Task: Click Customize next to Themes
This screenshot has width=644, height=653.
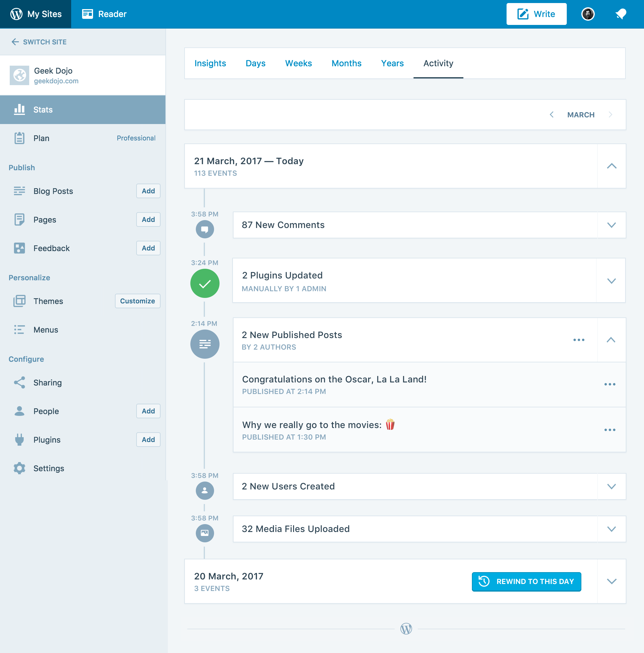Action: tap(137, 301)
